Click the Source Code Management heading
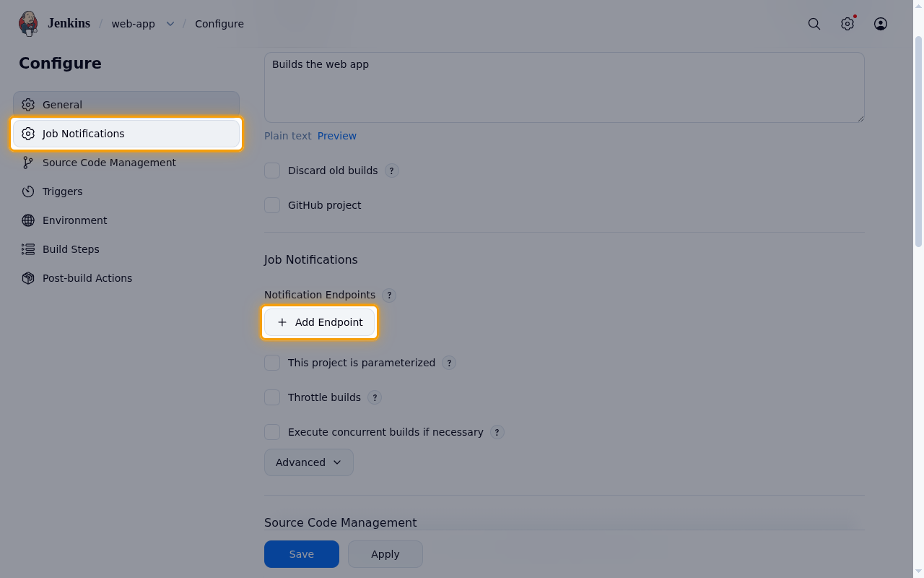The width and height of the screenshot is (924, 578). pos(341,522)
